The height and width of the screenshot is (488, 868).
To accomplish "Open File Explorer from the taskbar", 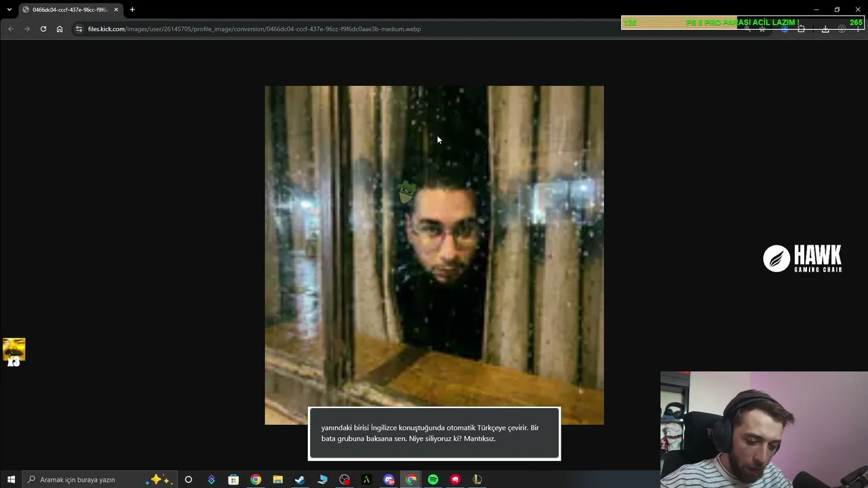I will coord(278,479).
